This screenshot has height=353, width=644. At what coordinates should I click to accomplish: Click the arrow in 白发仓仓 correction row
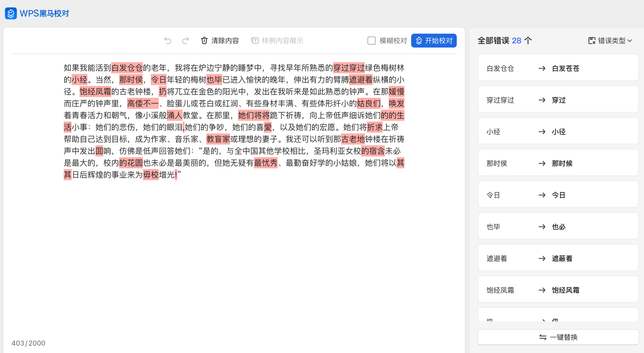tap(542, 68)
